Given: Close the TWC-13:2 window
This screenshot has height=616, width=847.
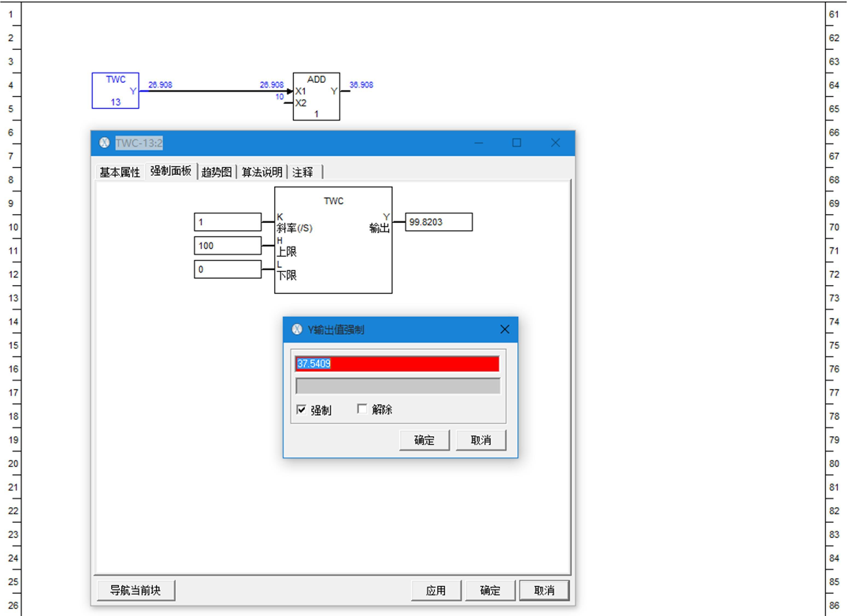Looking at the screenshot, I should click(x=555, y=143).
